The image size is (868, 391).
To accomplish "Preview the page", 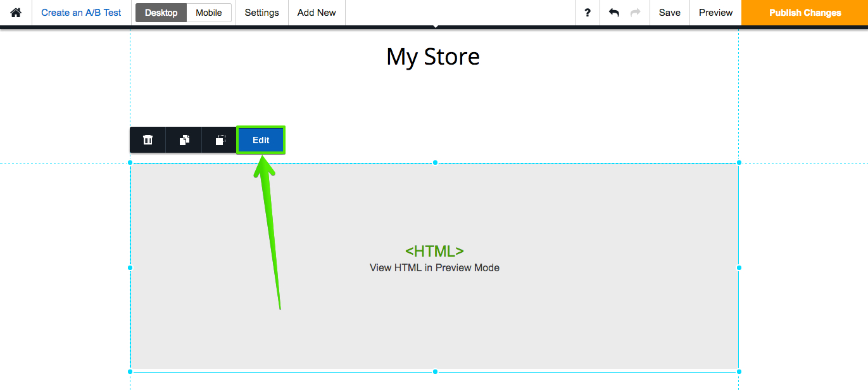I will [x=715, y=13].
